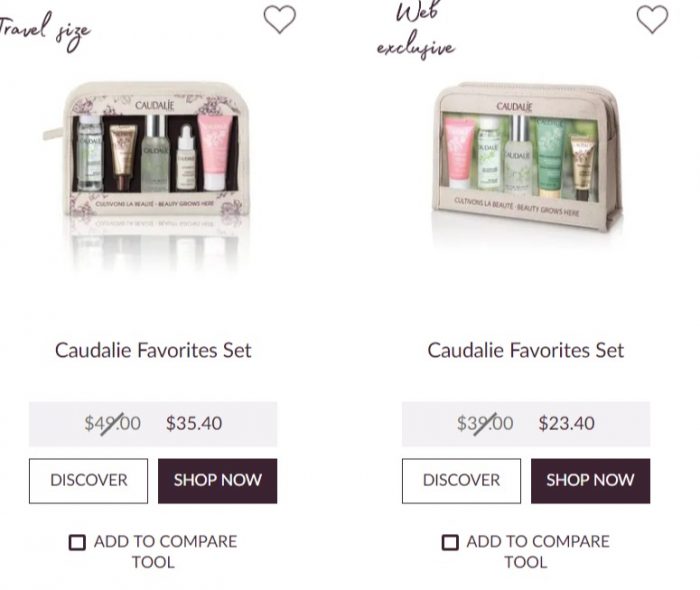This screenshot has height=590, width=700.
Task: Click the Web exclusive label
Action: (416, 30)
